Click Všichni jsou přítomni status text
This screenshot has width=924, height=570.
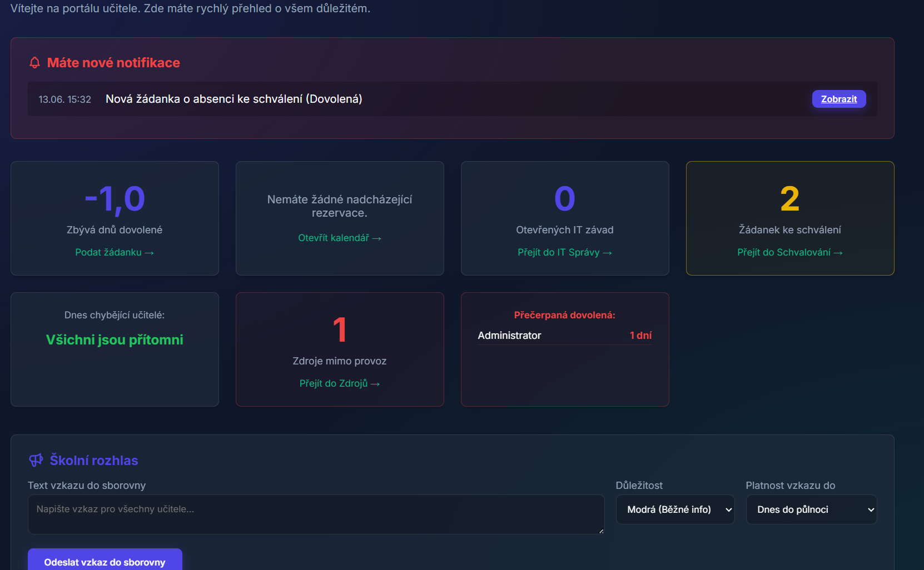pos(115,340)
